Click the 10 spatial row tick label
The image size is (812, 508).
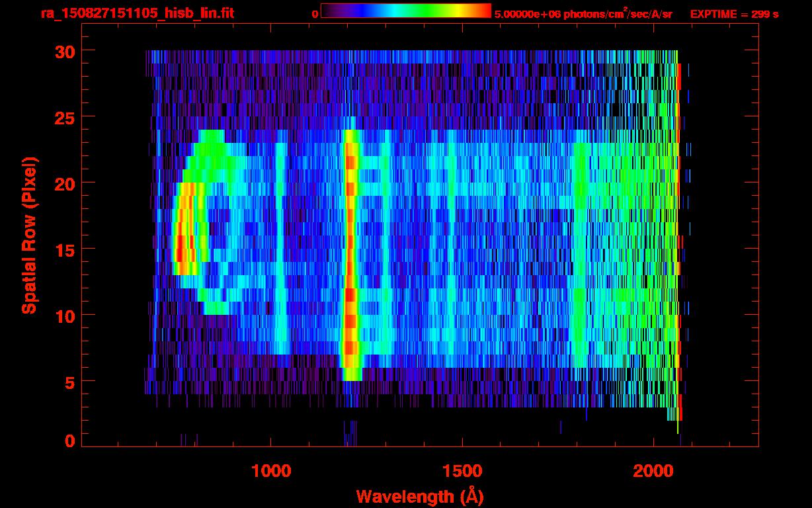(x=65, y=316)
